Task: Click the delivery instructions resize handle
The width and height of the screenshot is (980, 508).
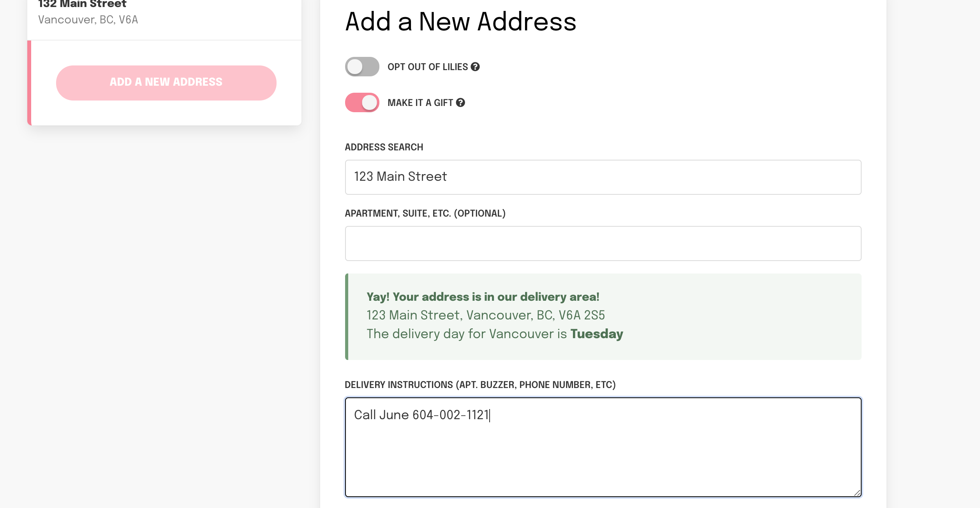Action: 857,493
